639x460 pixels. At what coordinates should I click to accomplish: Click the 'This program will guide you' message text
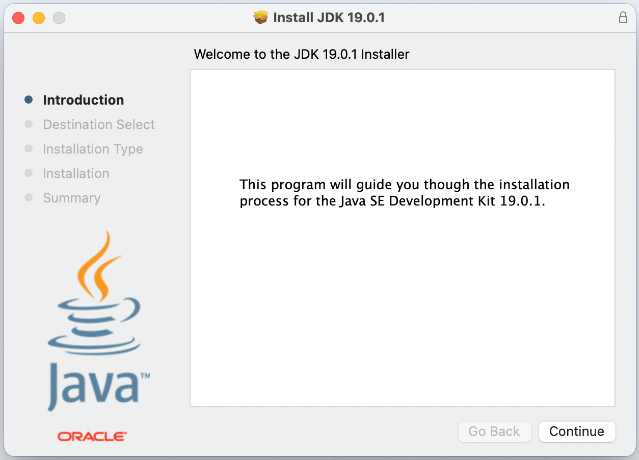pyautogui.click(x=404, y=193)
